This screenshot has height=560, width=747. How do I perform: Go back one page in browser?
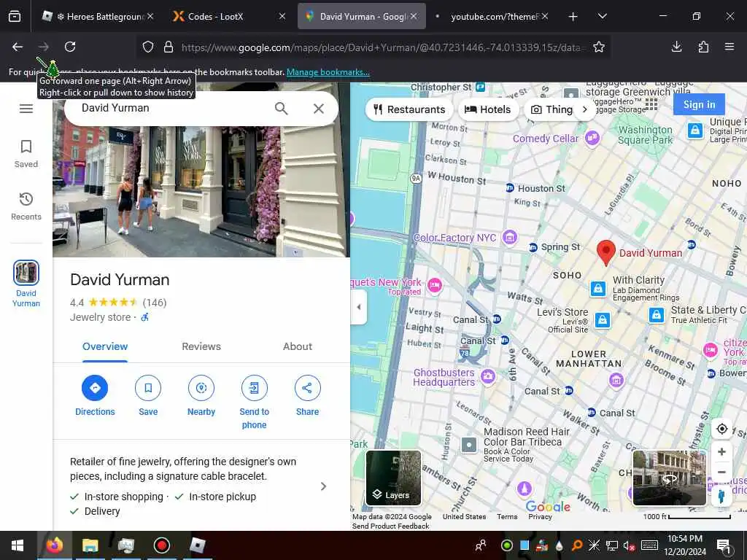(18, 47)
